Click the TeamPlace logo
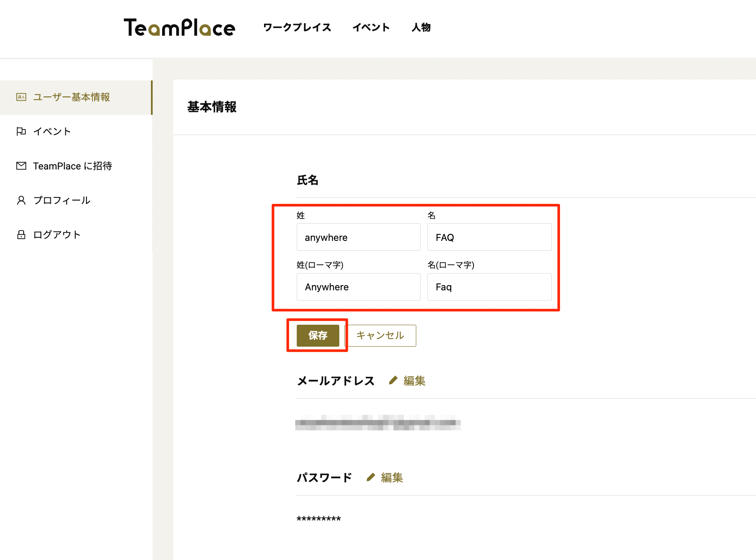 point(179,28)
